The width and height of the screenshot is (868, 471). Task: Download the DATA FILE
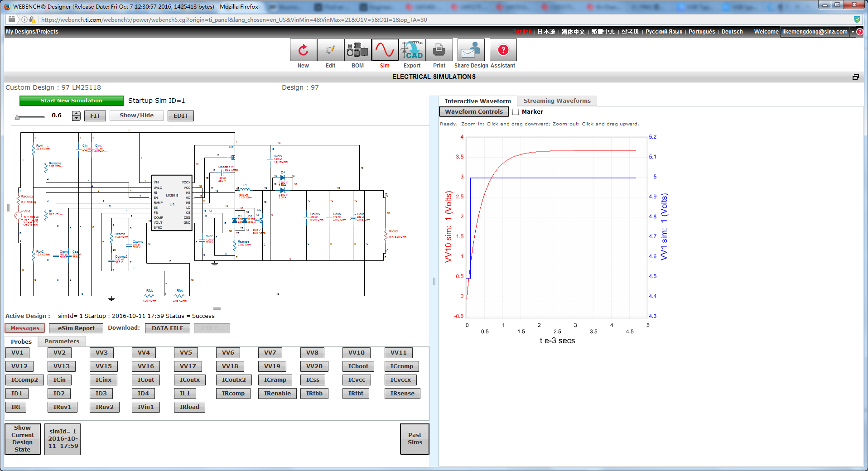coord(167,328)
